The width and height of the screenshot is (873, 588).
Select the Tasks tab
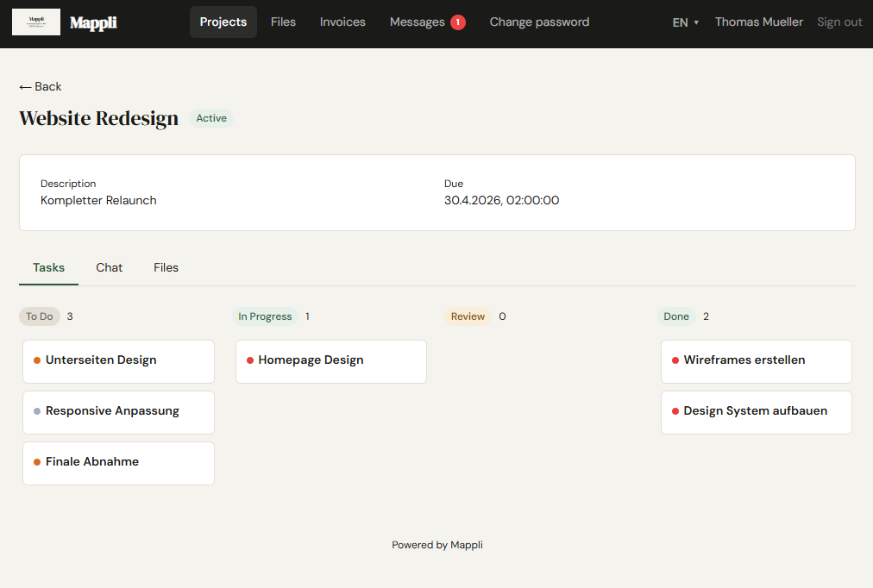coord(48,267)
